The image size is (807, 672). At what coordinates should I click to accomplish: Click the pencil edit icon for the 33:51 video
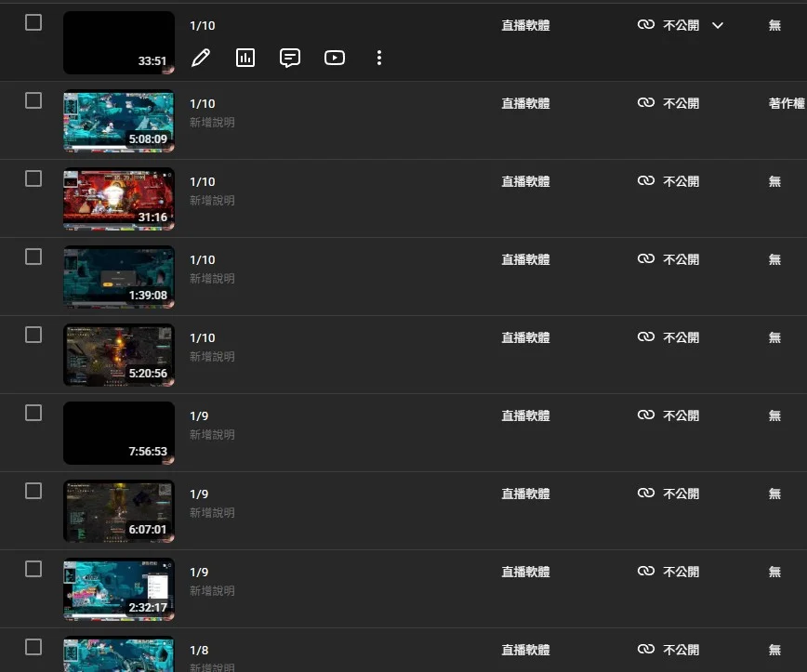(x=200, y=58)
